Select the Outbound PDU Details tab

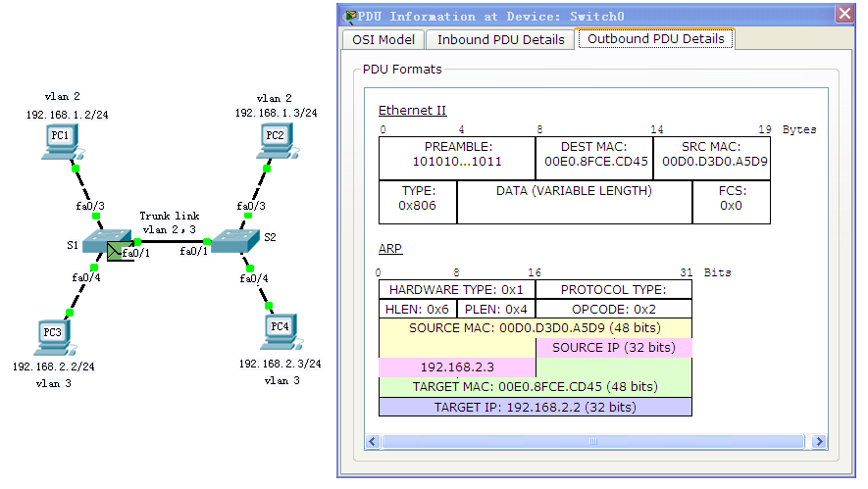[x=656, y=39]
